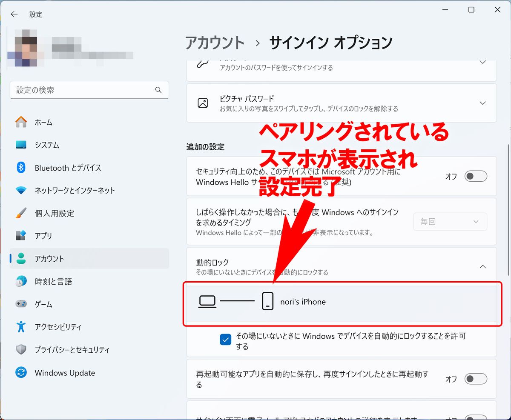Click the laptop icon in dynamic lock
The image size is (511, 420).
coord(207,302)
